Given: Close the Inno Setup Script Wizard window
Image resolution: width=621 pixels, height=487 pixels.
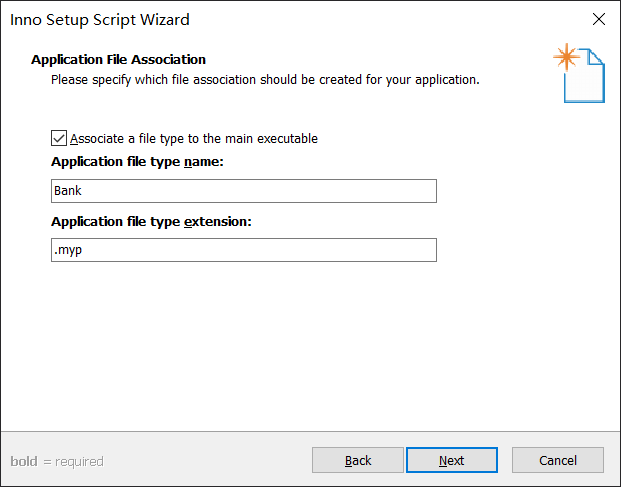Looking at the screenshot, I should click(599, 19).
